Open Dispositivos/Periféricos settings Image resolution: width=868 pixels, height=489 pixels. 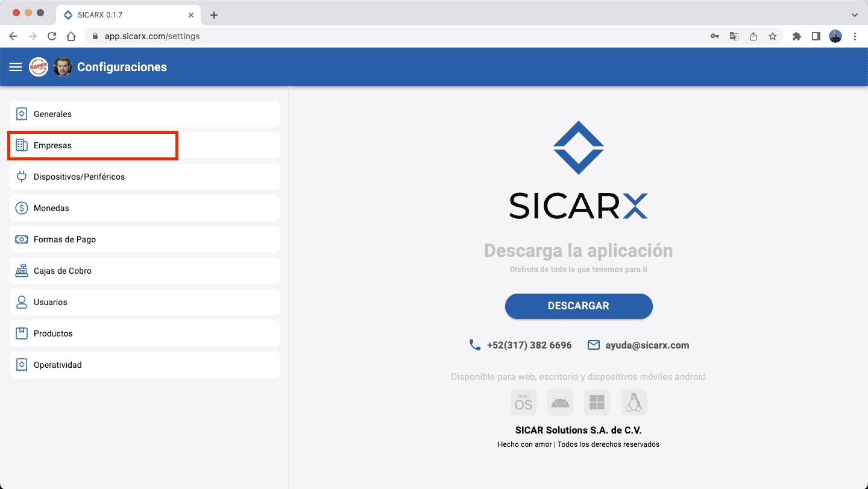pyautogui.click(x=145, y=177)
